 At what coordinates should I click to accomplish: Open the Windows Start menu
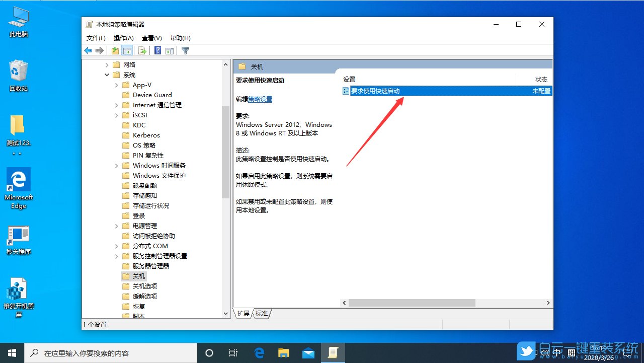click(11, 352)
